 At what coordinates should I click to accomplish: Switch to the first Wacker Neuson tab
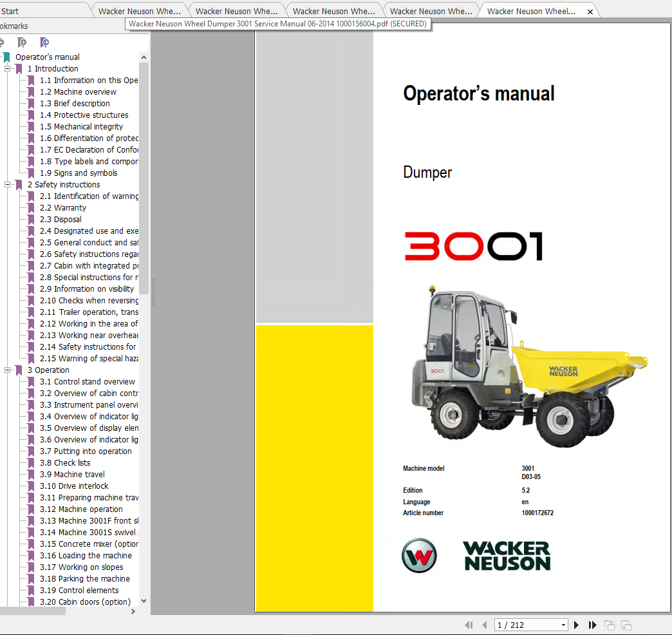[x=139, y=11]
